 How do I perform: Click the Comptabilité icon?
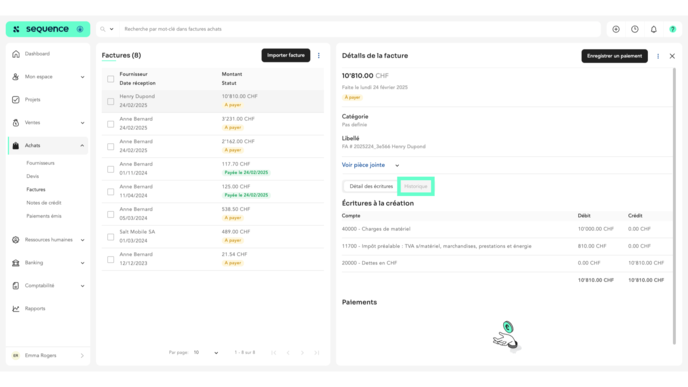[x=16, y=286]
